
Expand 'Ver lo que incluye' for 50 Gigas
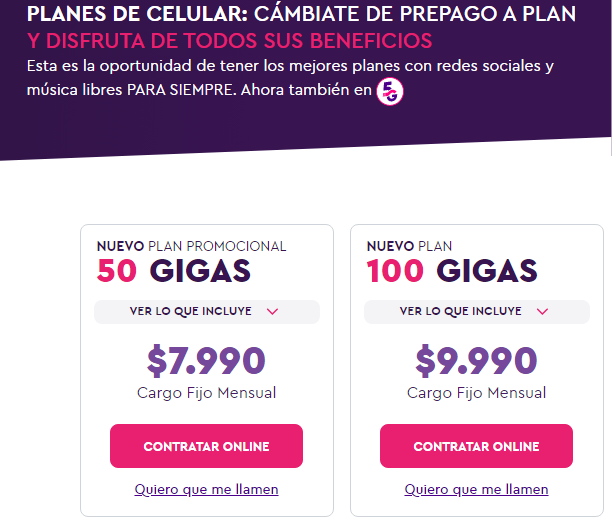pos(207,312)
